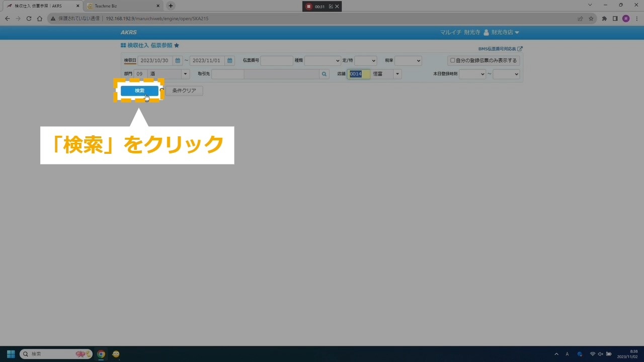This screenshot has height=362, width=644.
Task: Bookmark this page with the star icon
Action: pyautogui.click(x=591, y=19)
